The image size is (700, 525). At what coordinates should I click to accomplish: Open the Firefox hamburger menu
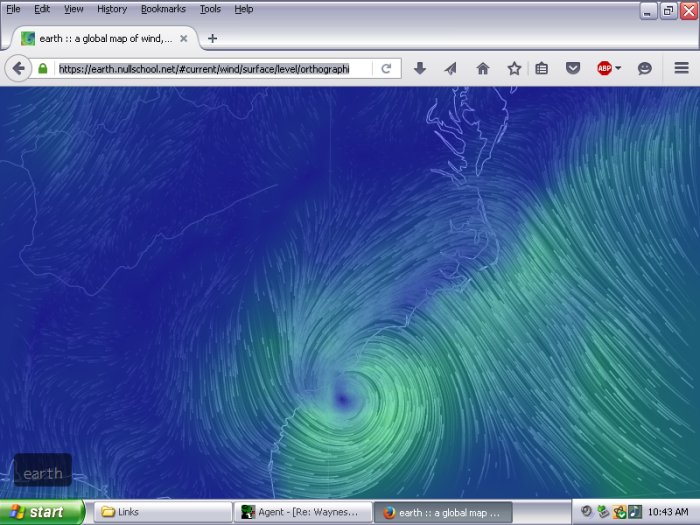(x=681, y=68)
